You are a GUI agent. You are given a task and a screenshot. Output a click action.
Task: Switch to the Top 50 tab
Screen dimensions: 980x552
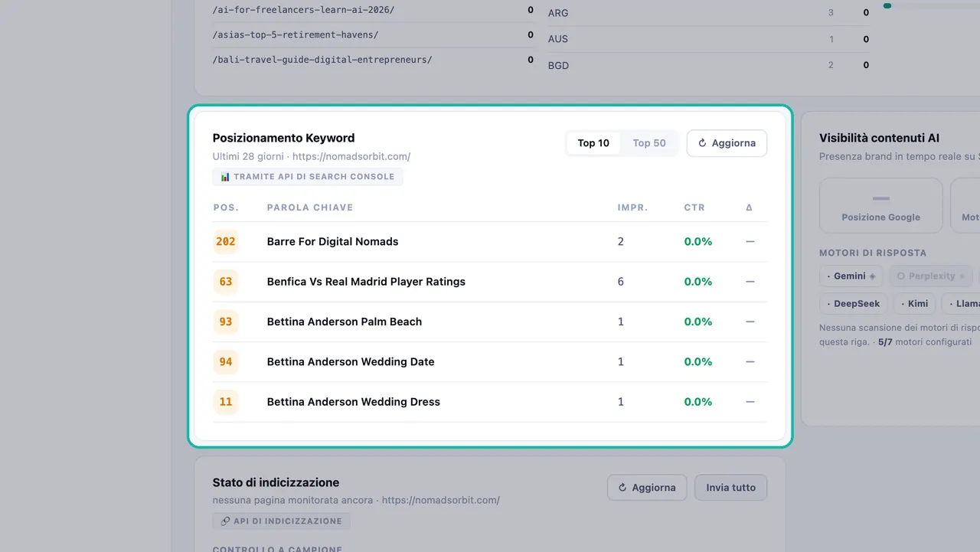click(x=649, y=143)
